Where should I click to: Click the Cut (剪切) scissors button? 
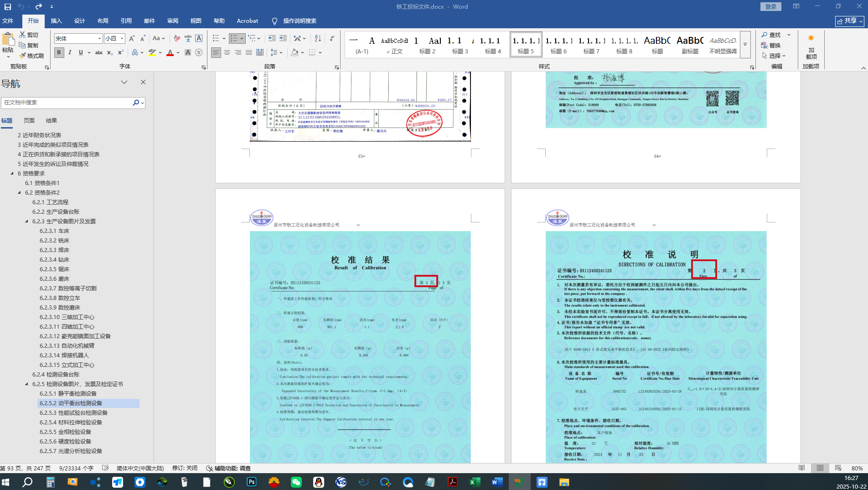point(29,35)
